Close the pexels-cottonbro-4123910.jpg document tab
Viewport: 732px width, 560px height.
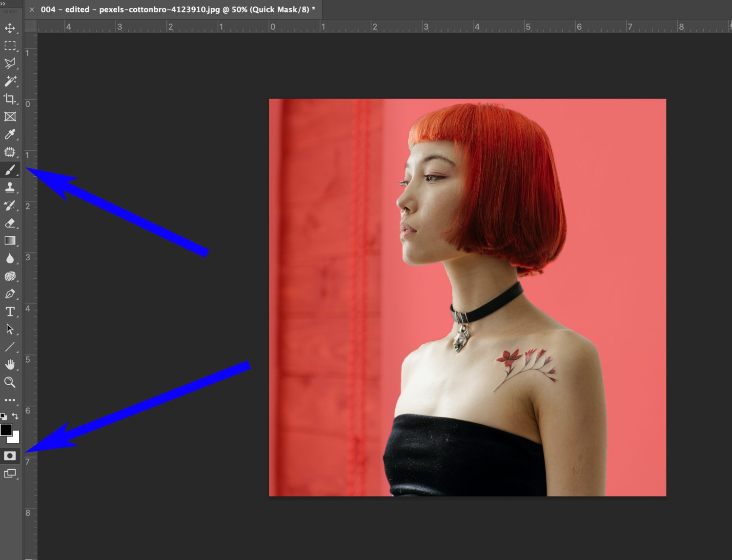click(32, 9)
